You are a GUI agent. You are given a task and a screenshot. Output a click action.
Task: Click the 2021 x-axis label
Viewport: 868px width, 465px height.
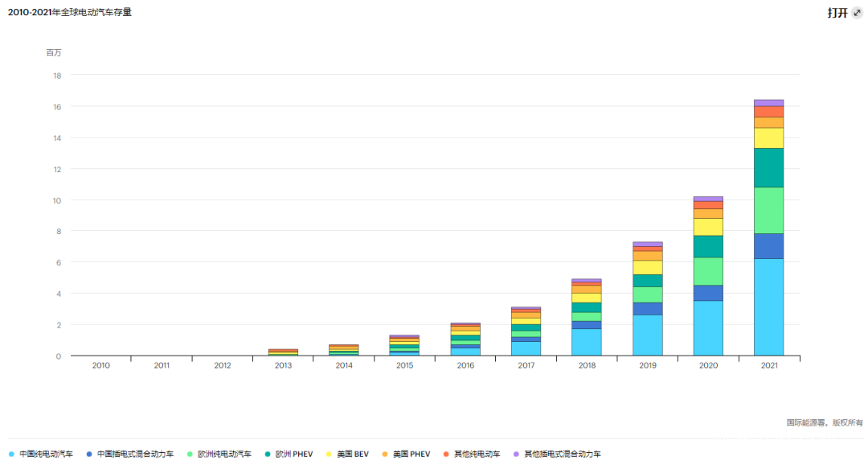(x=769, y=365)
